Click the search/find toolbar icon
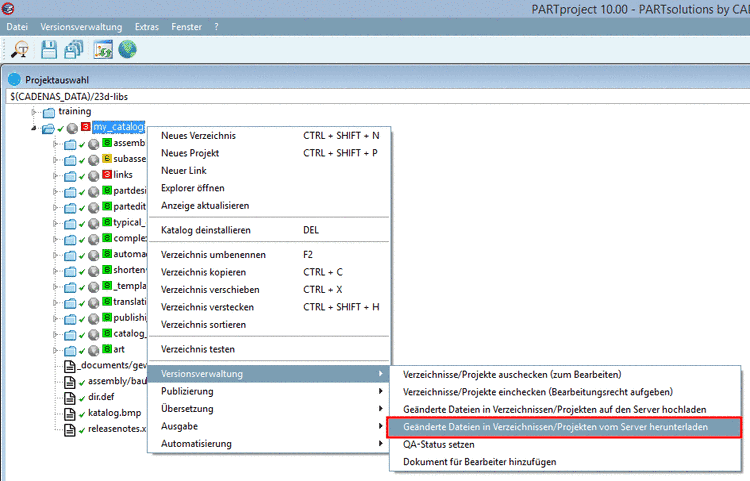Image resolution: width=750 pixels, height=481 pixels. click(x=20, y=49)
